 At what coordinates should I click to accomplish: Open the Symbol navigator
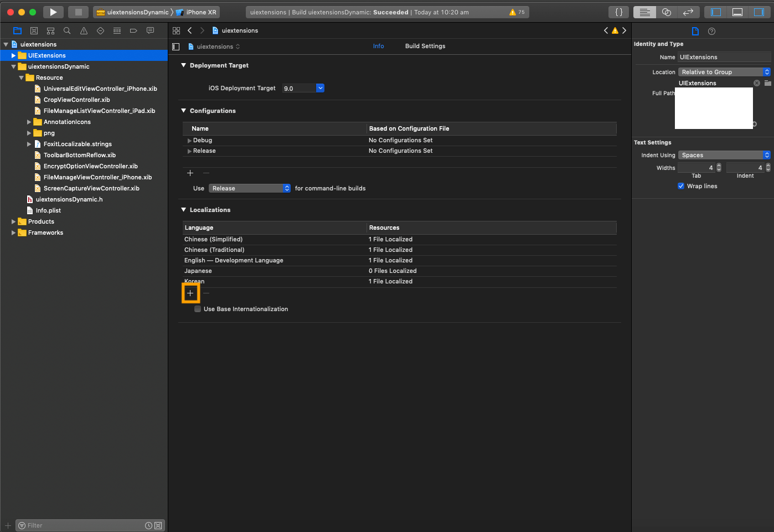point(50,31)
